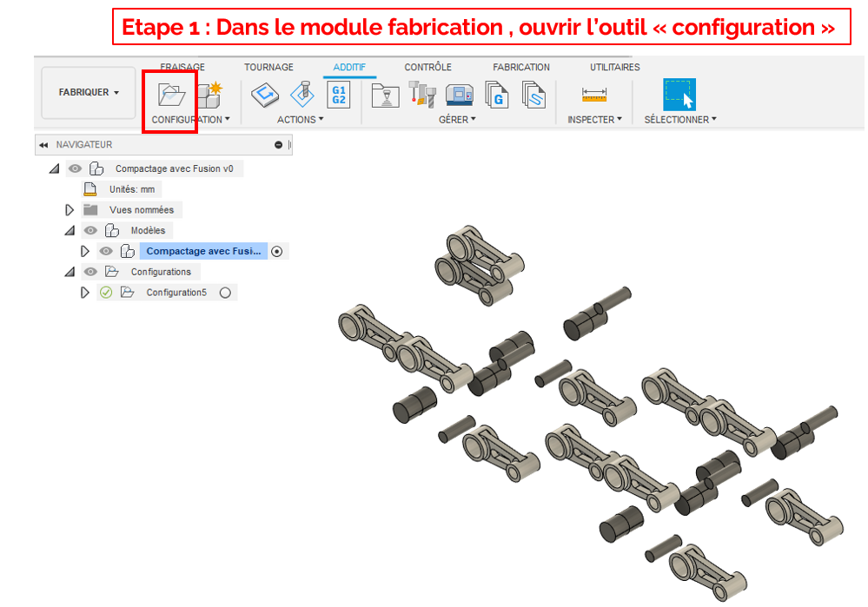Switch to the CONTRÔLE tab
The height and width of the screenshot is (607, 868).
pyautogui.click(x=427, y=67)
